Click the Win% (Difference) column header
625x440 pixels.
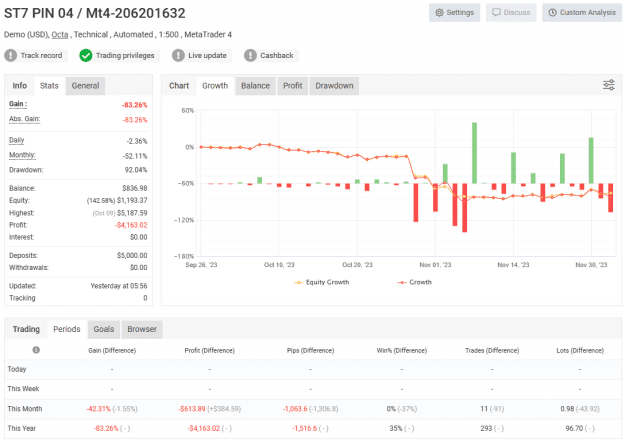pos(402,350)
